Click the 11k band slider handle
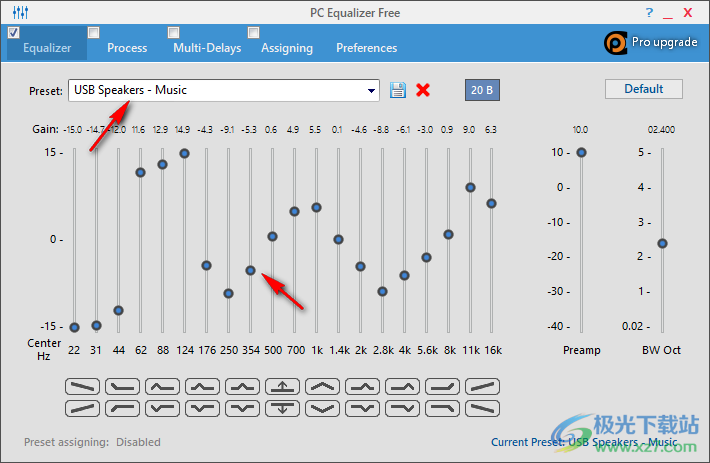This screenshot has width=710, height=463. tap(470, 187)
